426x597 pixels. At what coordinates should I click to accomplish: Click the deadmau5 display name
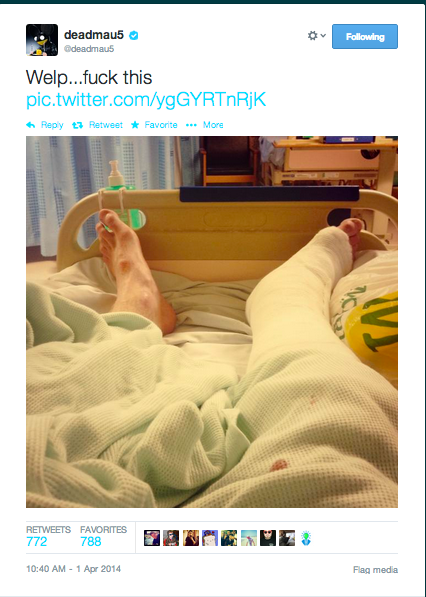(x=94, y=35)
